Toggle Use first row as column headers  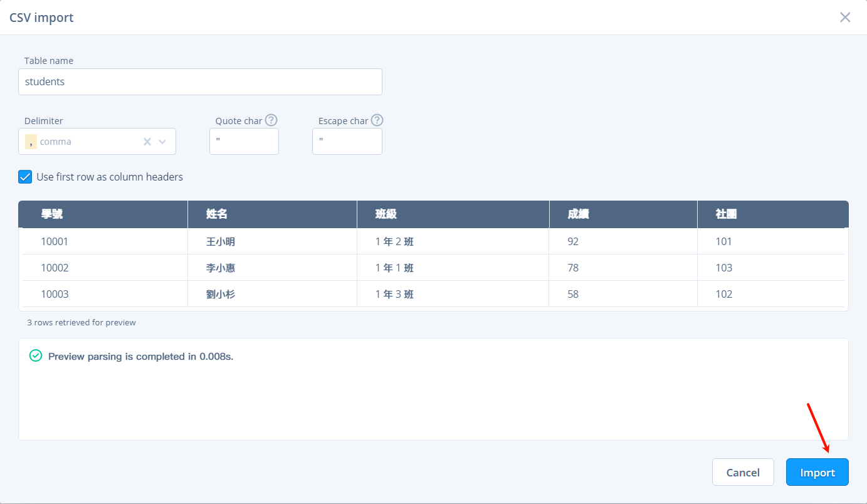(x=25, y=177)
